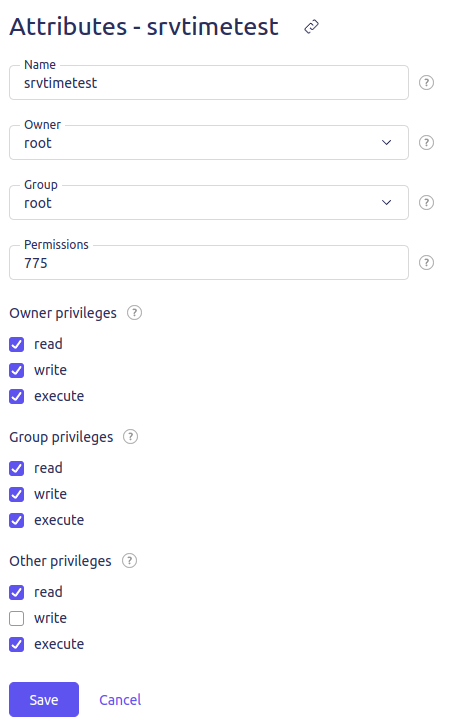Click the Cancel link
Viewport: 463px width, 727px height.
pyautogui.click(x=120, y=700)
